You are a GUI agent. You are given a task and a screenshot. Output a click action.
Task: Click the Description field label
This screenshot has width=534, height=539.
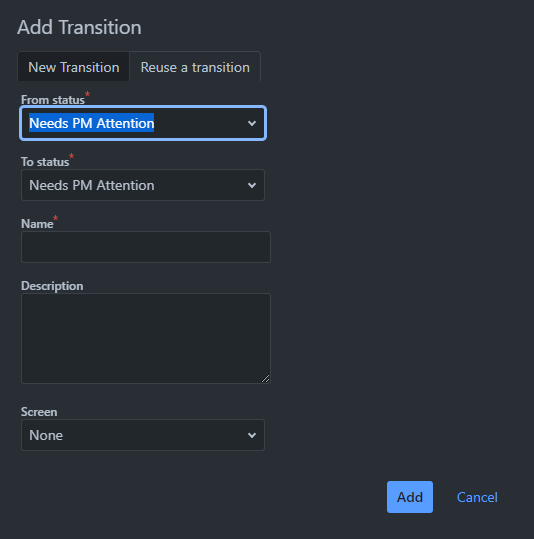click(52, 286)
